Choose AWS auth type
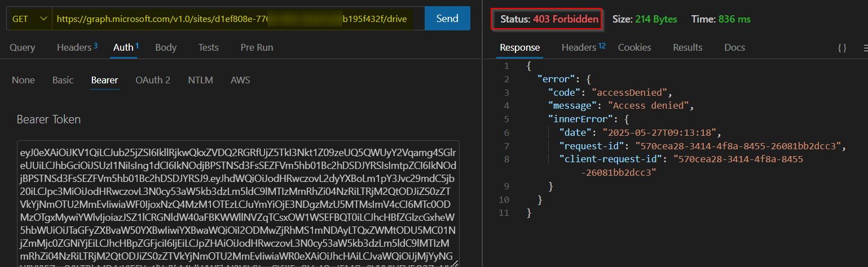 [240, 80]
